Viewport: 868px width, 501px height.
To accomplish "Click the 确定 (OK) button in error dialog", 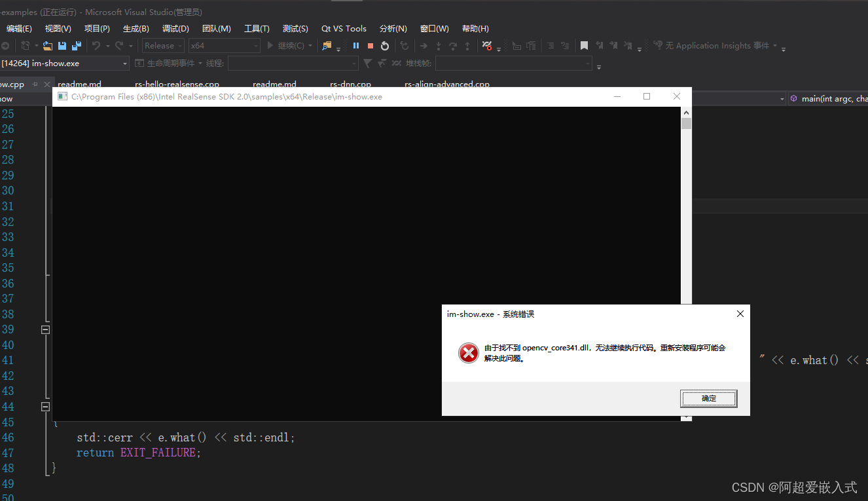I will coord(708,398).
